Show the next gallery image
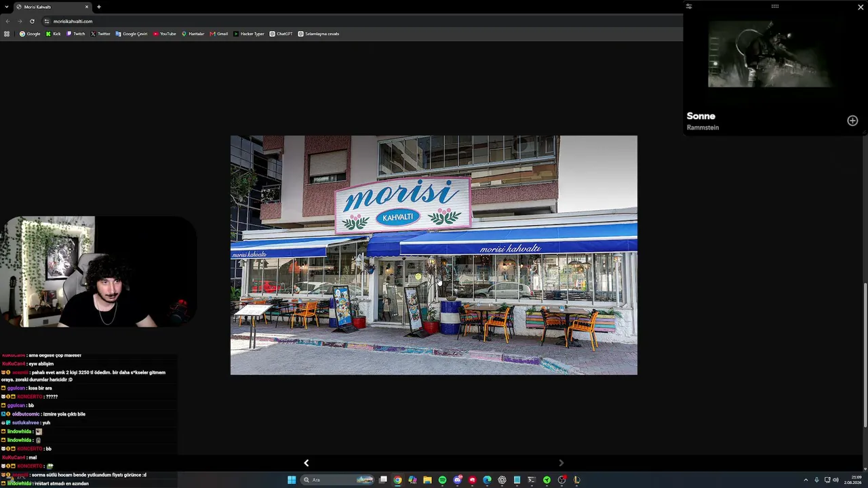Screen dimensions: 868x488 click(x=561, y=463)
